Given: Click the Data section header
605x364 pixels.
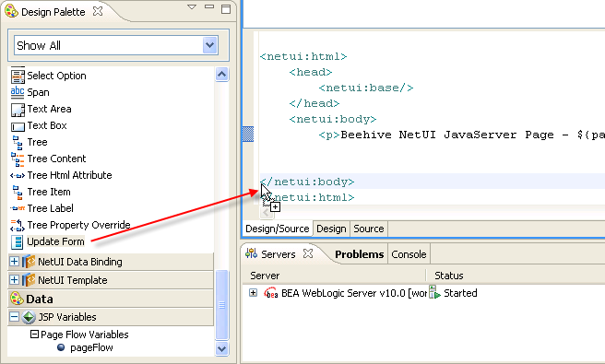Looking at the screenshot, I should click(111, 299).
